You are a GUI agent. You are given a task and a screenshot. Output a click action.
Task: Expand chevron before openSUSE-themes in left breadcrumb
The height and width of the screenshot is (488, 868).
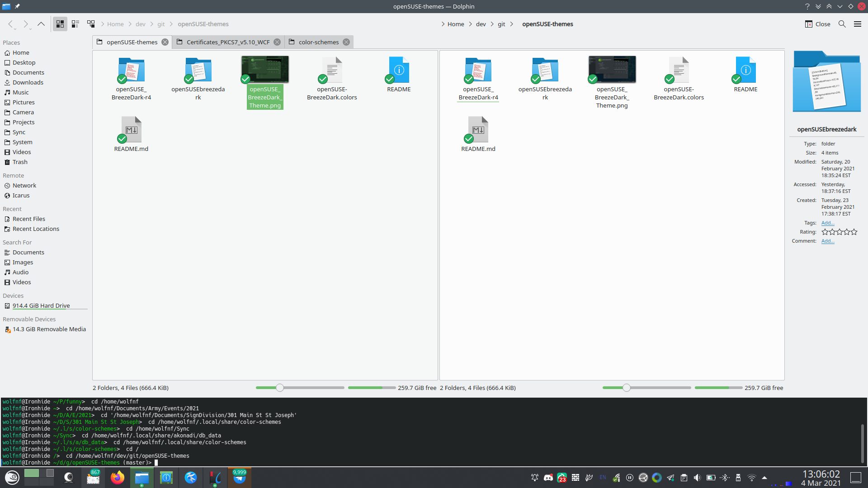171,24
